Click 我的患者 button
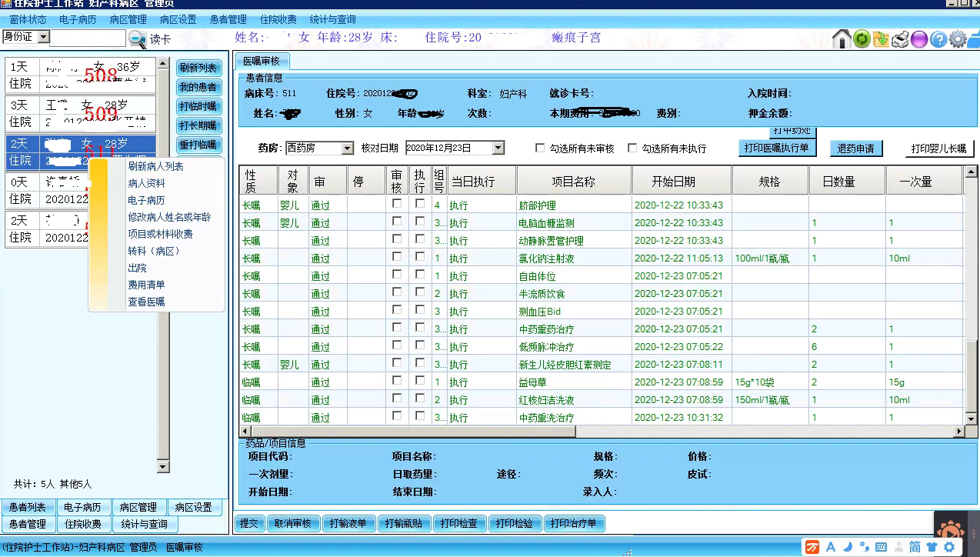980x557 pixels. (x=198, y=87)
